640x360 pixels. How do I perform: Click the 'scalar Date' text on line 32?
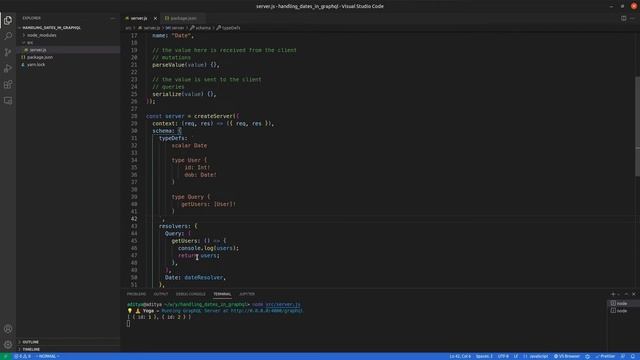pos(189,145)
